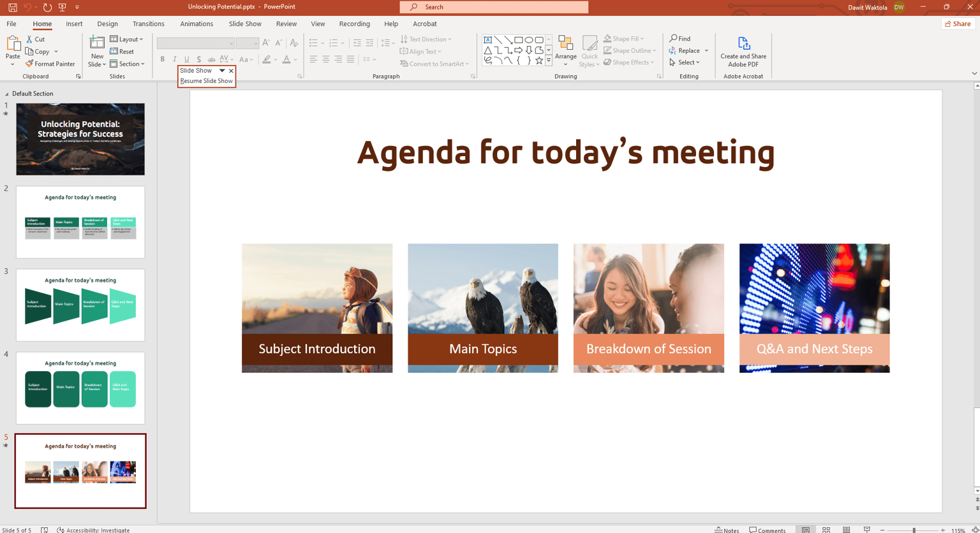Close the Slide Show floating toolbar

pos(231,71)
